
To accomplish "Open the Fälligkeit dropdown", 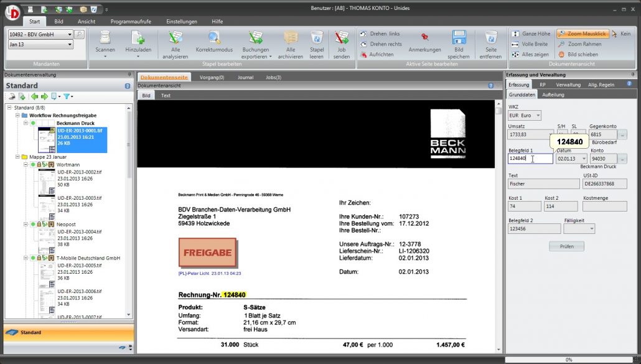I will tap(591, 229).
